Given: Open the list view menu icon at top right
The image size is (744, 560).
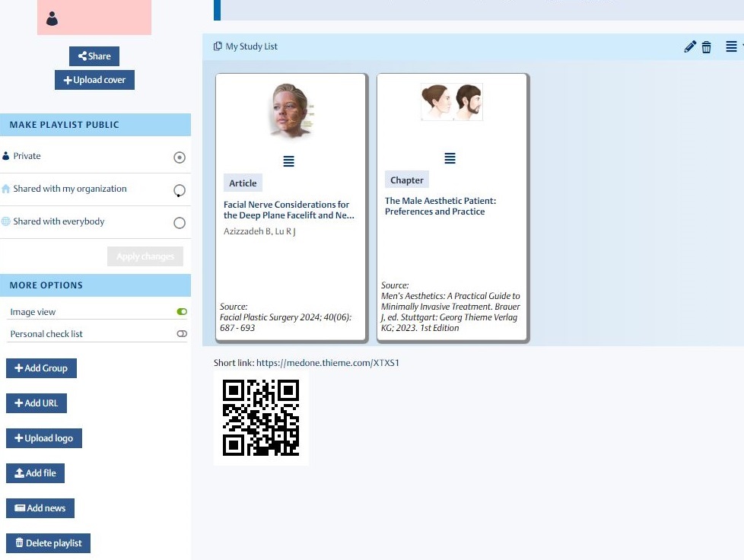Looking at the screenshot, I should point(731,47).
